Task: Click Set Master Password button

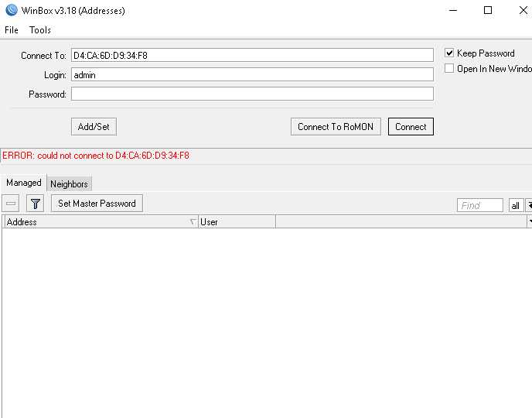Action: [x=97, y=204]
